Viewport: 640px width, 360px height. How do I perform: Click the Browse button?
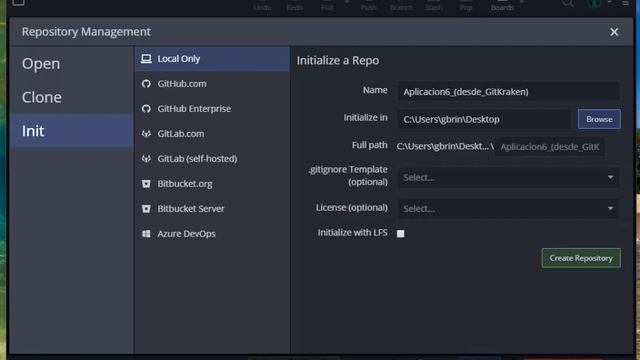(x=599, y=119)
